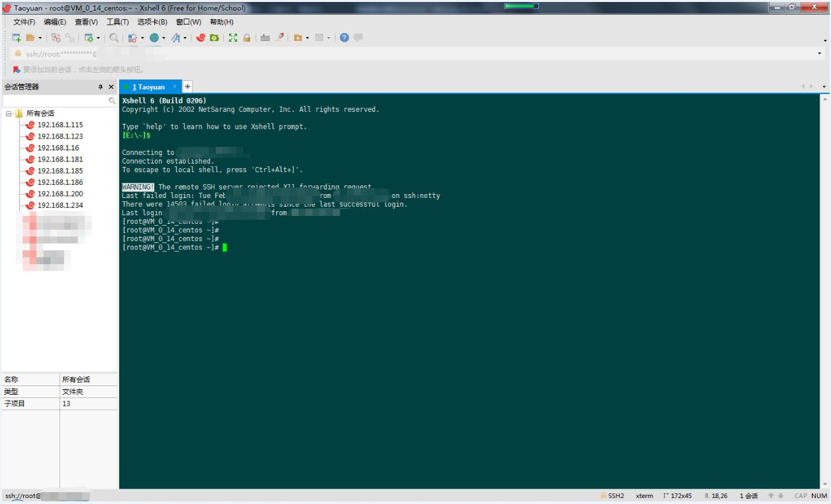Click the 子项目 value 13
Viewport: 831px width, 504px height.
click(66, 403)
